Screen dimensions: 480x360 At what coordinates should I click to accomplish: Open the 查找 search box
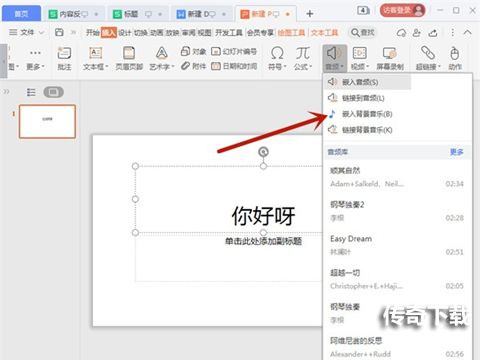[363, 32]
